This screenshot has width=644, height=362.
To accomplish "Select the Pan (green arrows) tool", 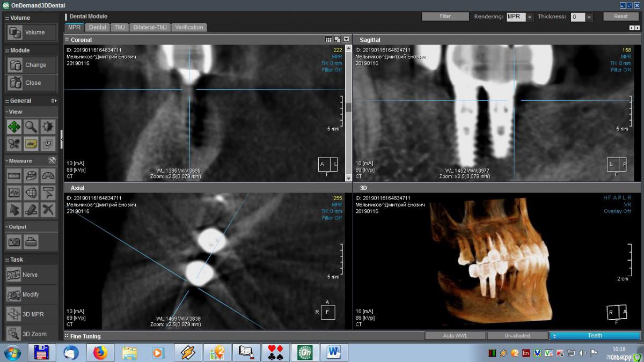I will click(14, 127).
